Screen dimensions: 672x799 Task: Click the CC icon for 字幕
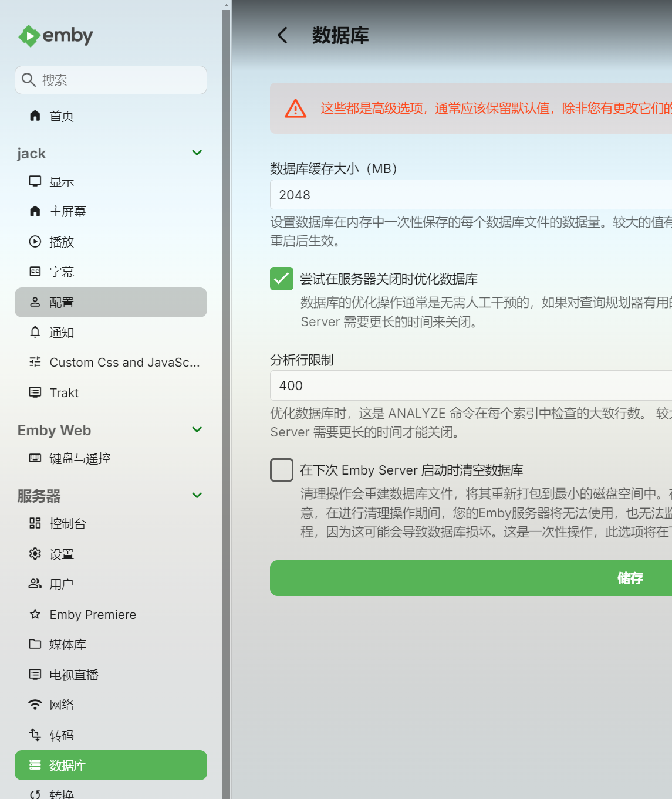tap(35, 272)
